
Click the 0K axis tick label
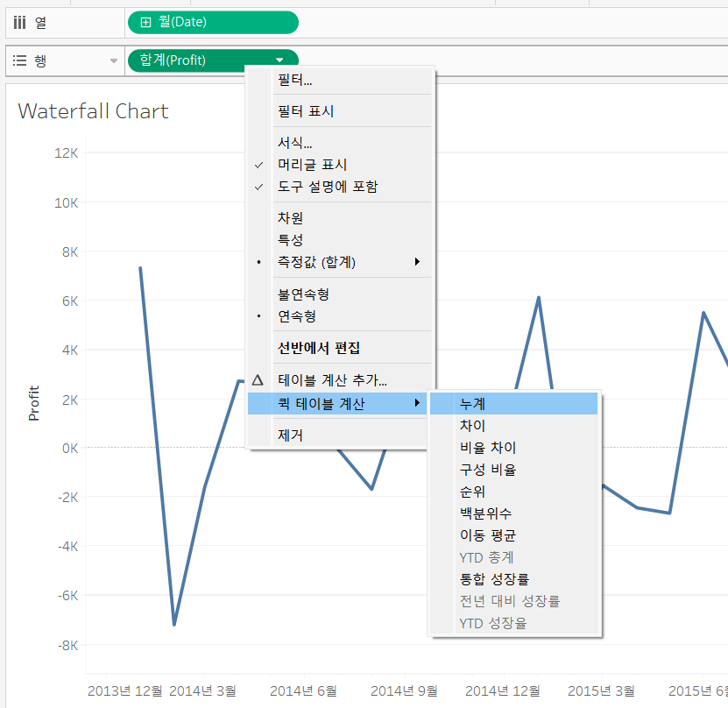[x=70, y=448]
